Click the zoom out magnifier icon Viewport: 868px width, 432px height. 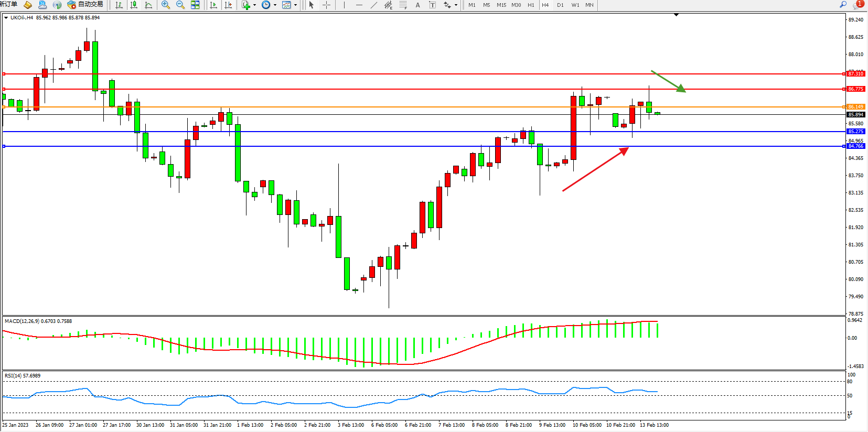click(x=180, y=5)
